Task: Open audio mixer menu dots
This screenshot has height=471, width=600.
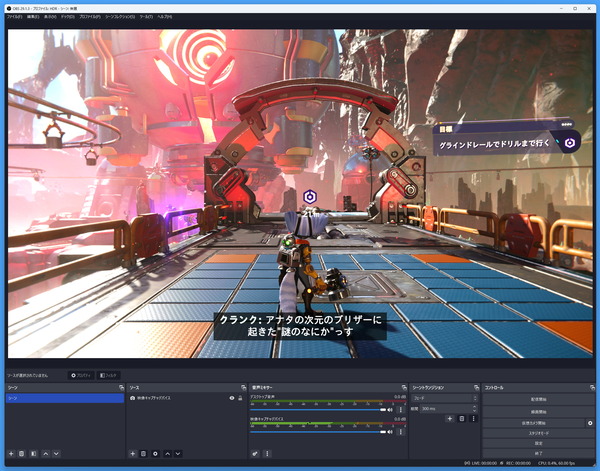Action: 267,454
